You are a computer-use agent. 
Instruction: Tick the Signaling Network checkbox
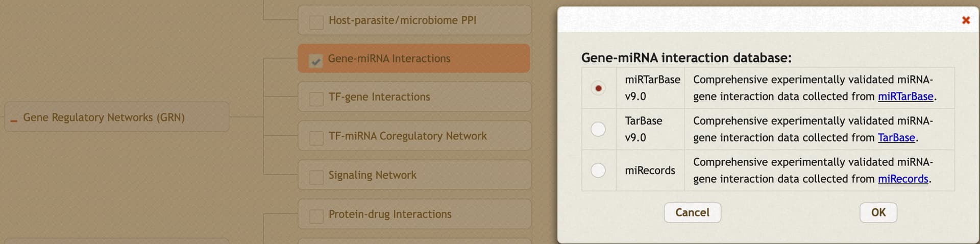pos(316,177)
